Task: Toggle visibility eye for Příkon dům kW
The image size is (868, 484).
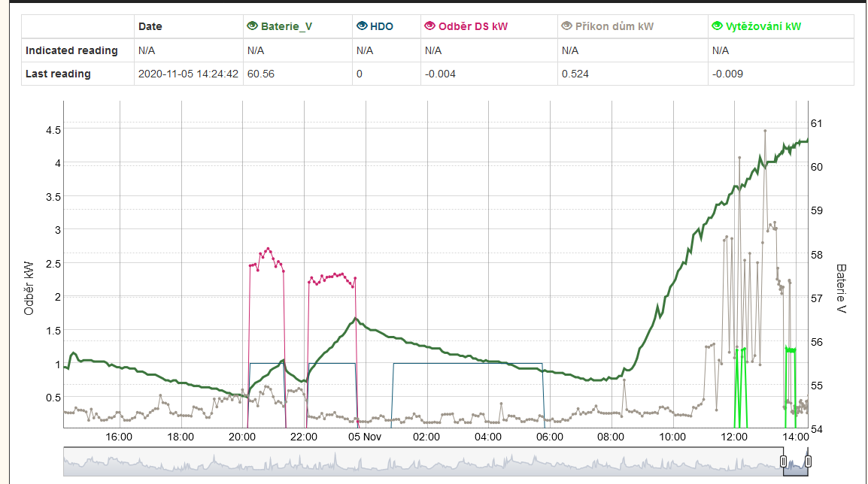Action: (x=566, y=26)
